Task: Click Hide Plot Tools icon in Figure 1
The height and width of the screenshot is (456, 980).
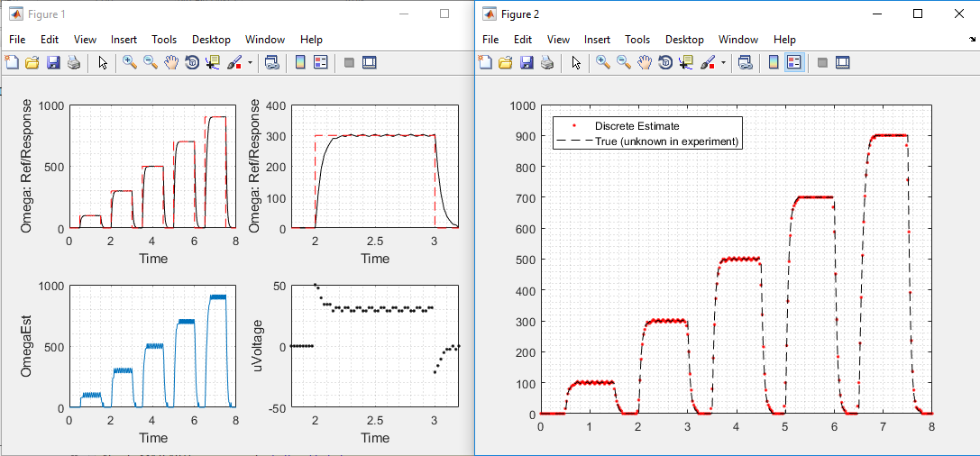Action: [350, 62]
